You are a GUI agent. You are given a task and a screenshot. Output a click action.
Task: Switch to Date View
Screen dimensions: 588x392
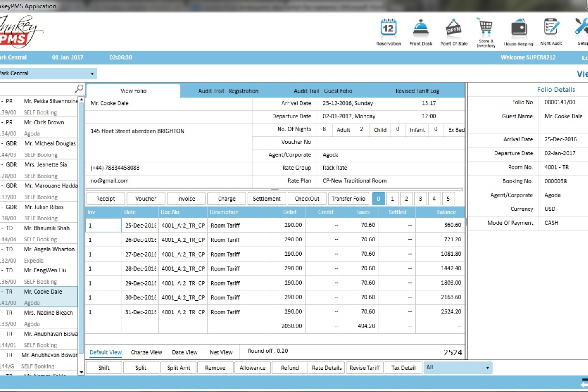(185, 352)
